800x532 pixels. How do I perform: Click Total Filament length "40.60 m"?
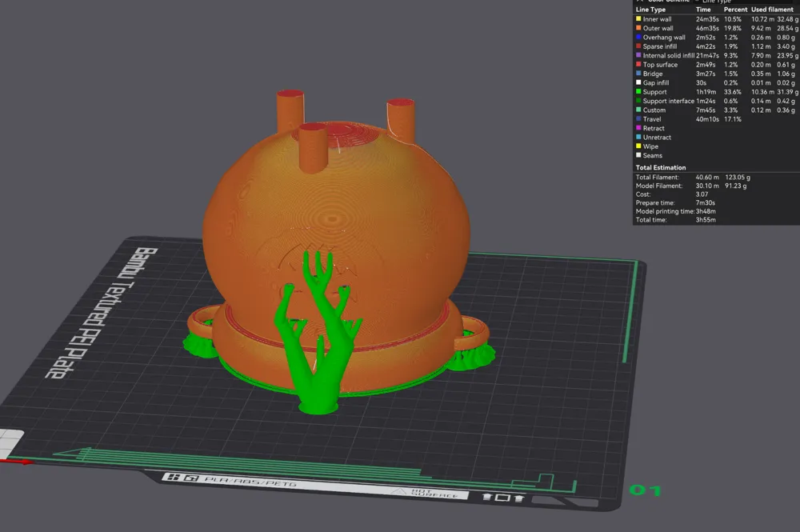(707, 177)
